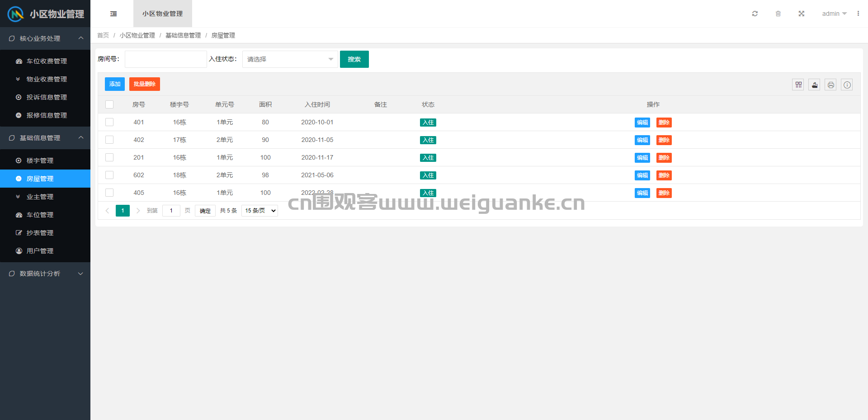
Task: Edit the room 201 row
Action: point(642,158)
